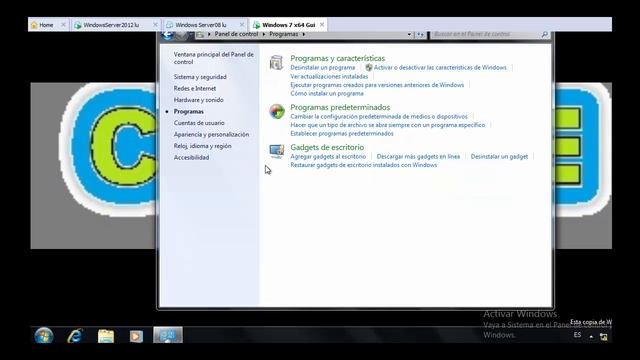This screenshot has width=640, height=360.
Task: Click the search magnifier icon
Action: point(544,34)
